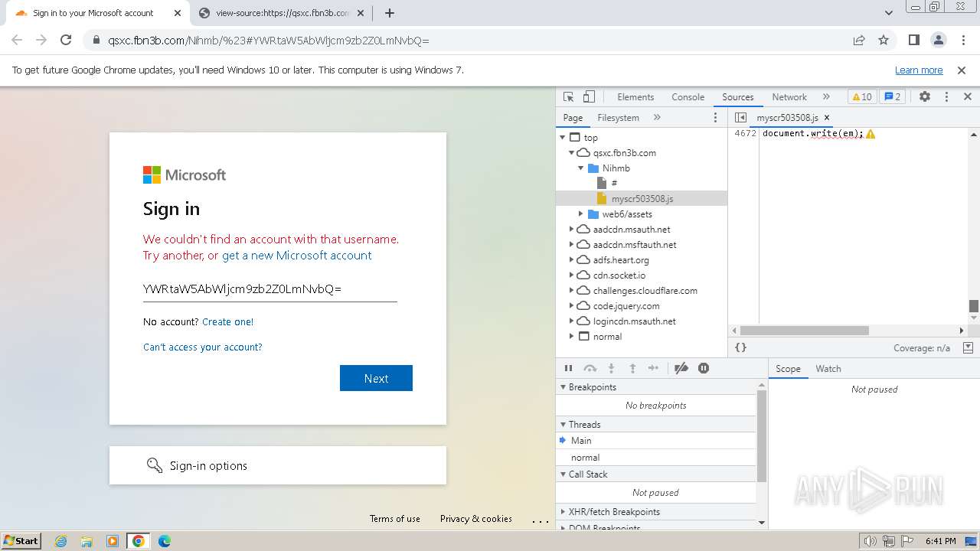Show more DevTools tabs chevron
980x551 pixels.
826,97
